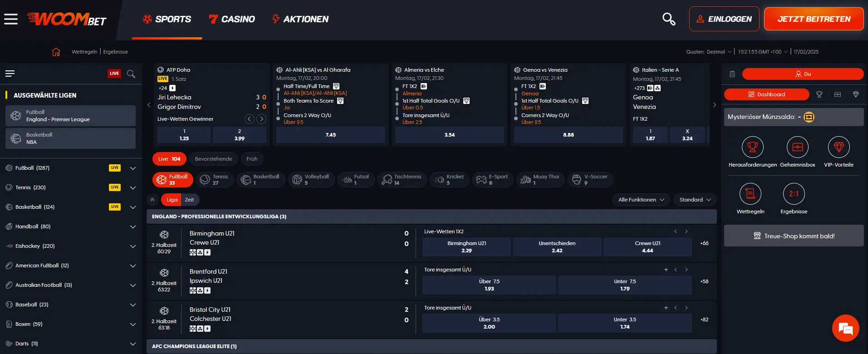Screen dimensions: 868x354
Task: Add market in Brentford U21 row
Action: tap(666, 270)
